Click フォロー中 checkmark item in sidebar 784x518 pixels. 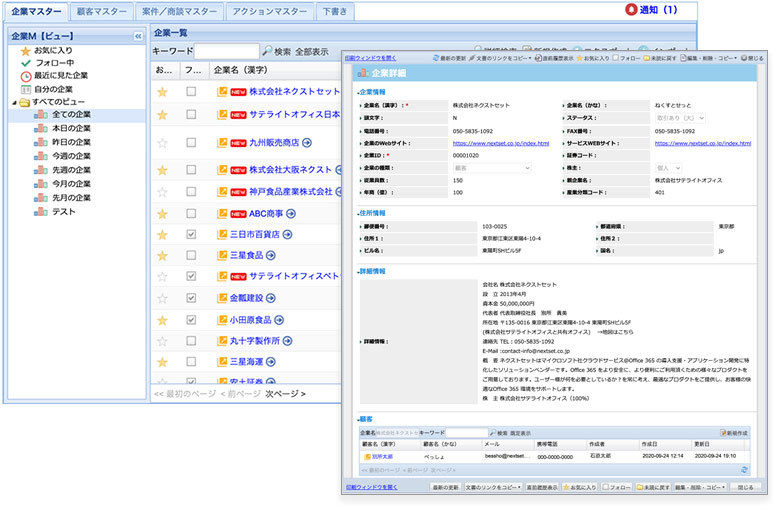pos(48,63)
